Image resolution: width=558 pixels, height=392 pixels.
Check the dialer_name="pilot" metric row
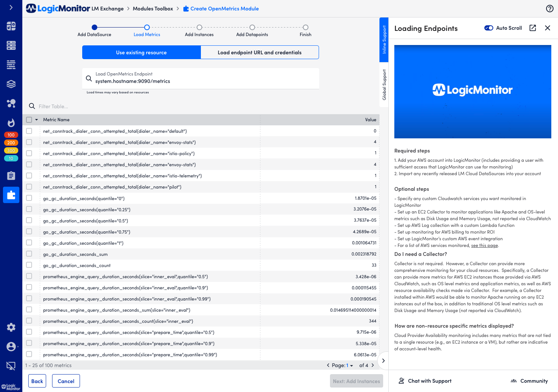pos(29,187)
